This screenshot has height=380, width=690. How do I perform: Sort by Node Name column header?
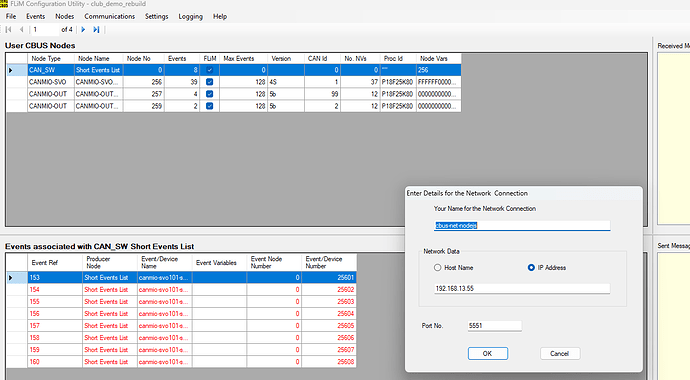click(x=99, y=58)
